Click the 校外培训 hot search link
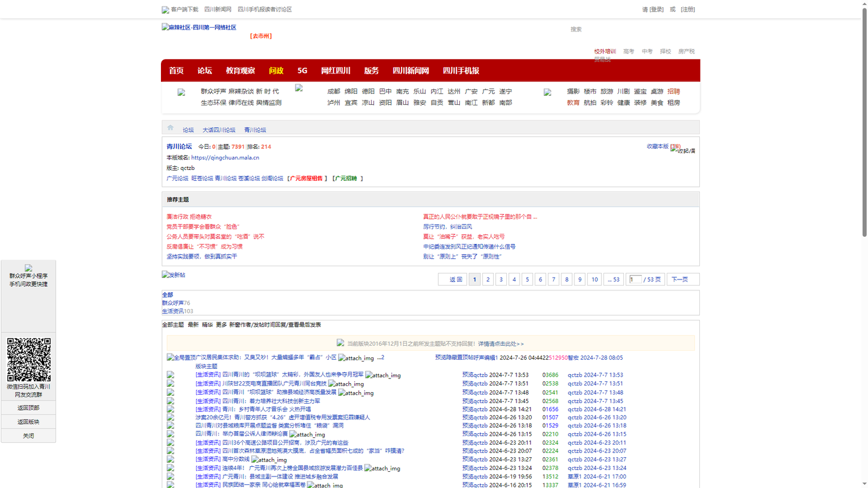This screenshot has width=868, height=488. (605, 51)
